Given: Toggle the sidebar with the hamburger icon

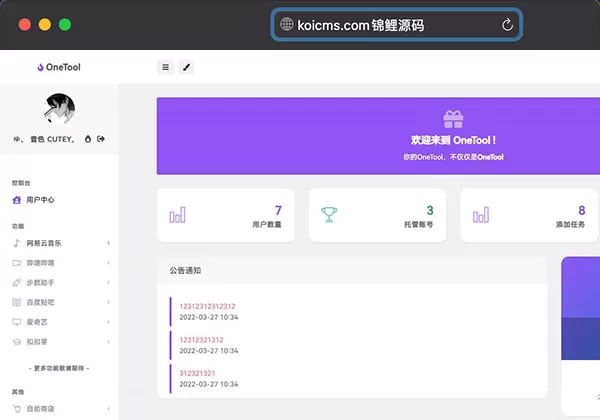Looking at the screenshot, I should click(x=165, y=67).
